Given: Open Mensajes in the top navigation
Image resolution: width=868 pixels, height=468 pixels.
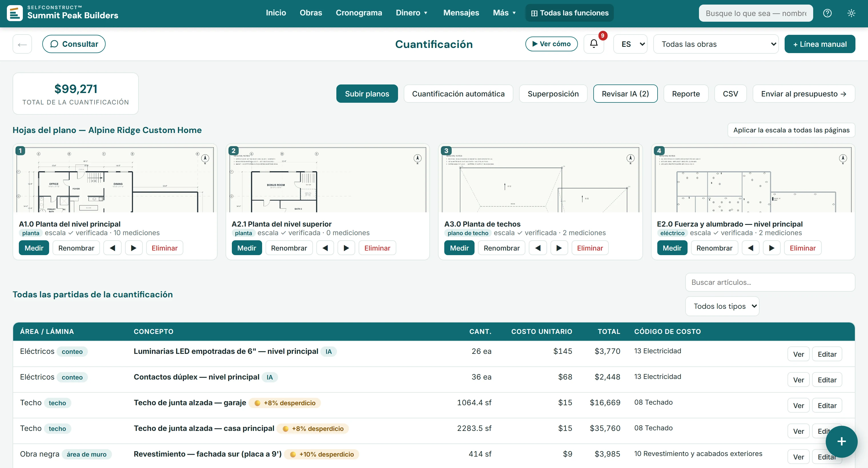Looking at the screenshot, I should (x=461, y=13).
